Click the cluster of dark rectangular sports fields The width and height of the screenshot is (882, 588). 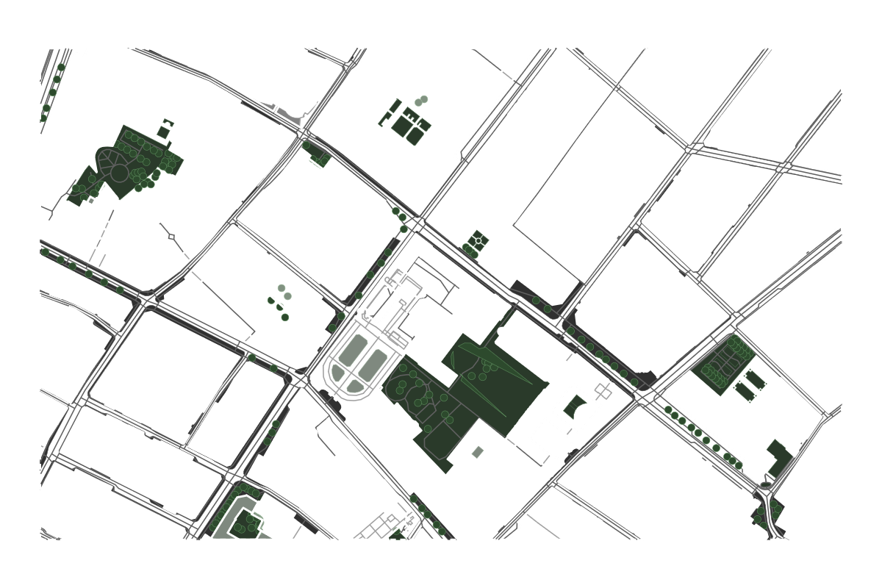(x=406, y=121)
